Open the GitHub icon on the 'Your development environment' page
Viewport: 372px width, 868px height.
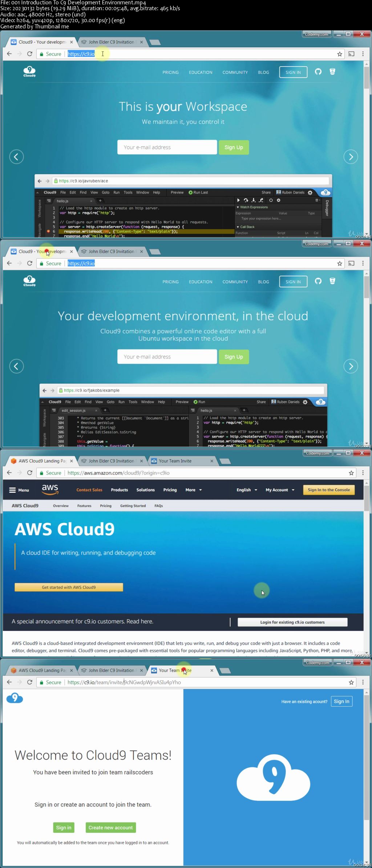point(318,281)
